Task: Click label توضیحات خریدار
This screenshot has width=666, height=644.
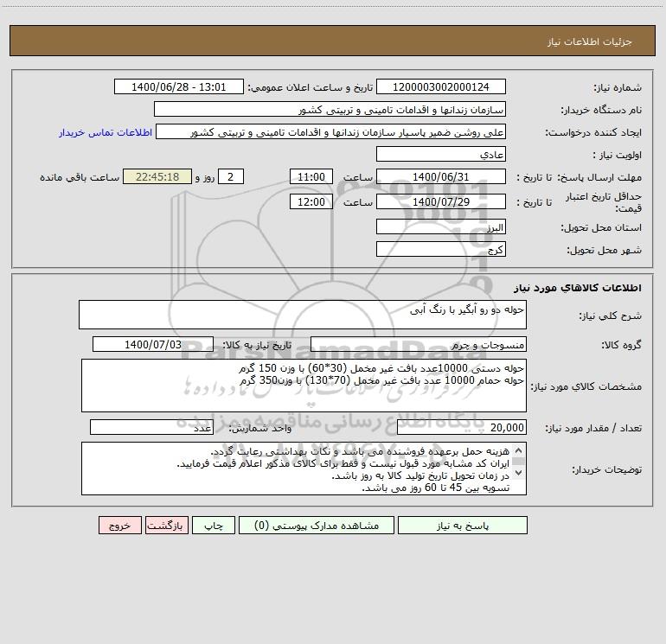Action: point(606,469)
